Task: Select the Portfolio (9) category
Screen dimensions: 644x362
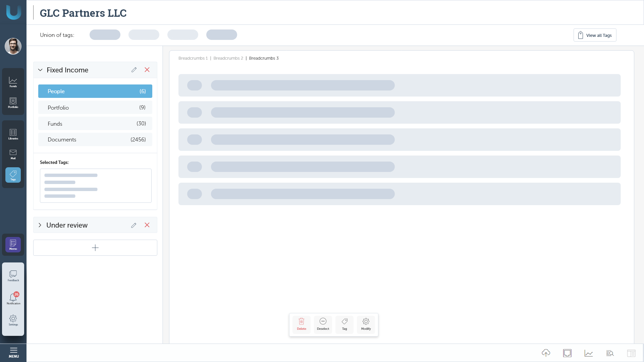Action: [x=95, y=108]
